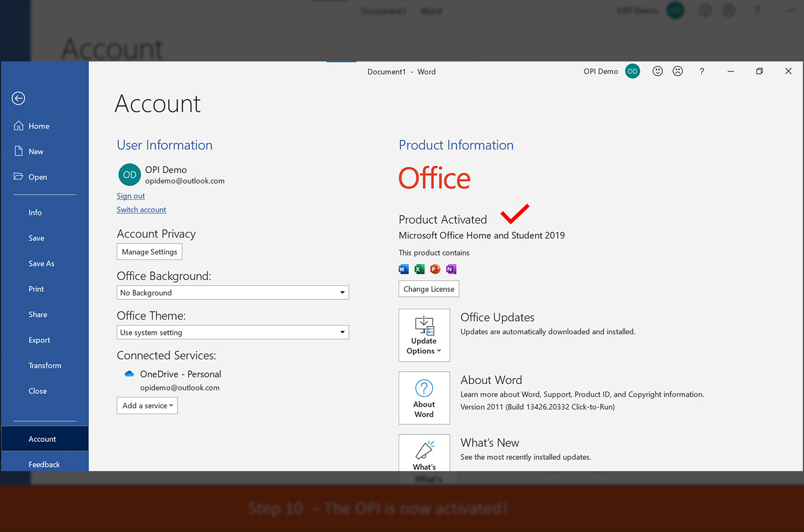
Task: Open the Feedback page
Action: pyautogui.click(x=45, y=464)
